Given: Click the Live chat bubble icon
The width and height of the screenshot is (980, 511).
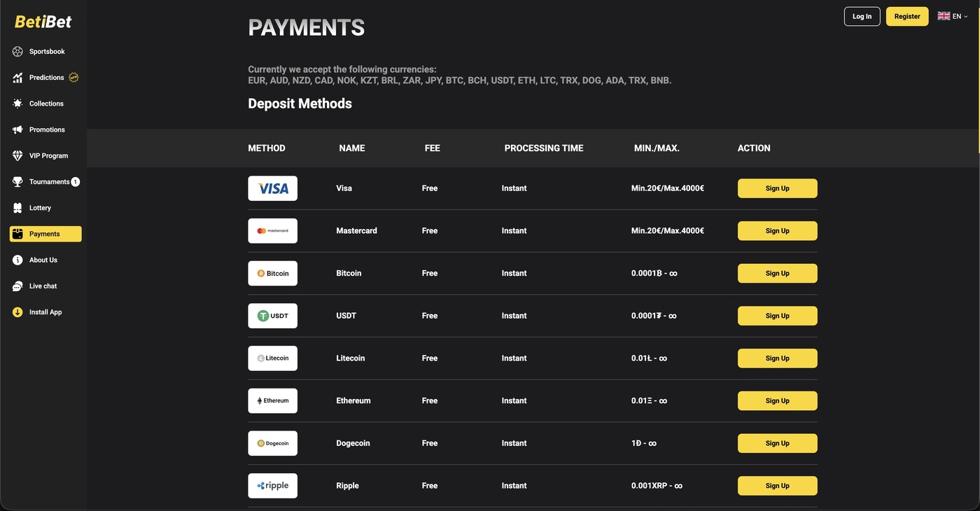Looking at the screenshot, I should click(17, 286).
